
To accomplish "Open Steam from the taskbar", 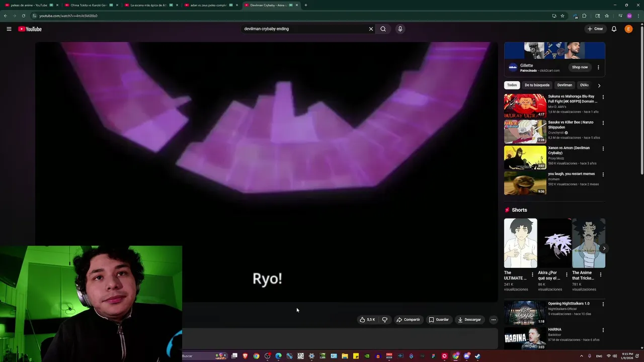I will tap(477, 356).
